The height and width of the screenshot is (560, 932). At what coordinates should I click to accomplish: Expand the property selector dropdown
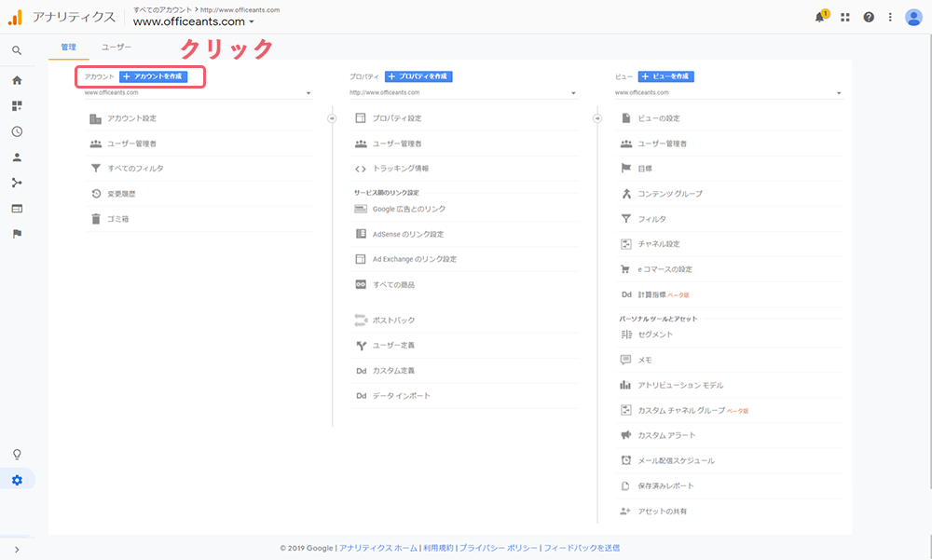[462, 93]
